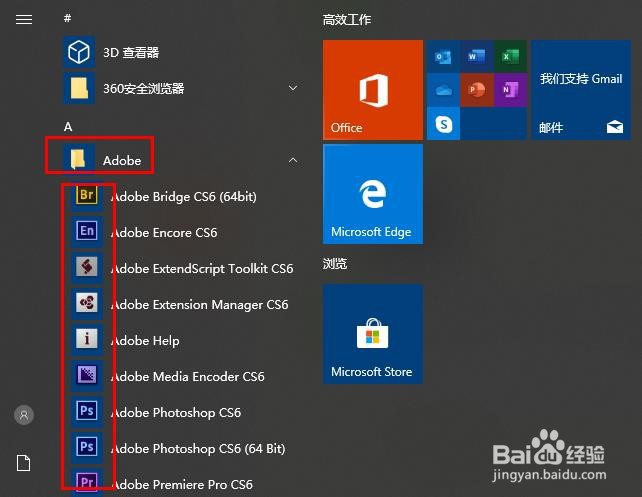642x497 pixels.
Task: Click the 浏览 group title
Action: pyautogui.click(x=335, y=264)
